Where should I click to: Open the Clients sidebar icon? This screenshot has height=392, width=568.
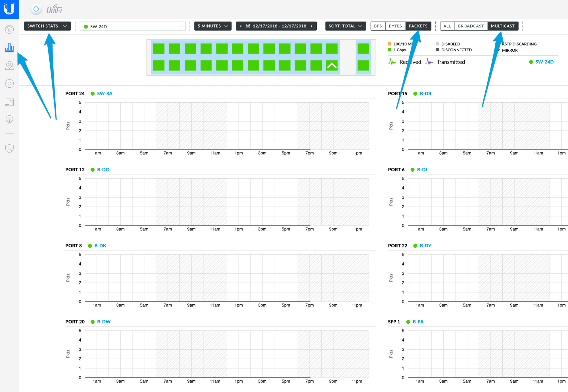click(9, 102)
